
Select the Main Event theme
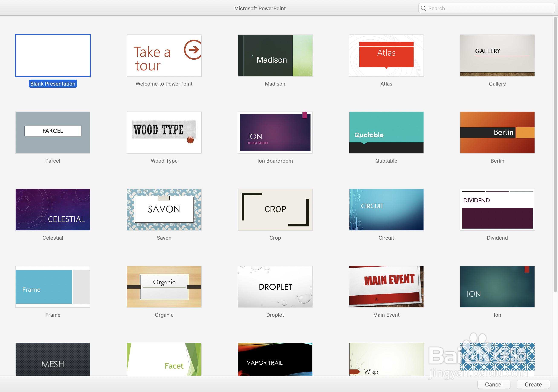[x=386, y=286]
